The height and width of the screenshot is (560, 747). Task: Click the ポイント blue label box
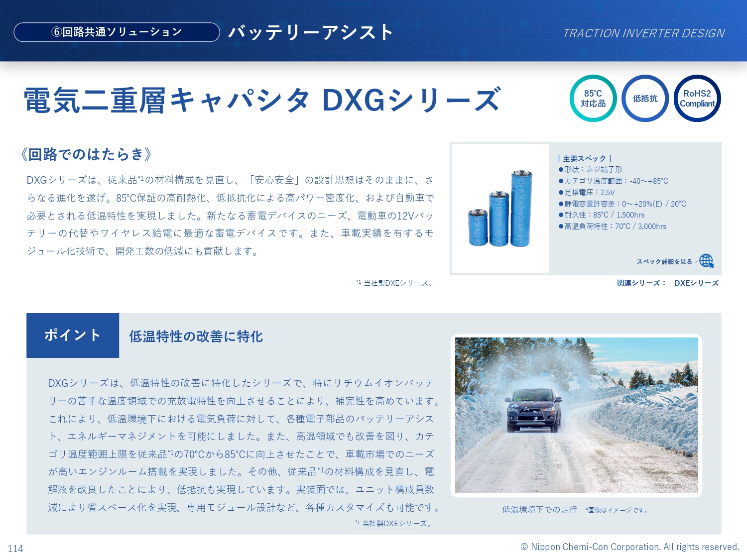pos(73,335)
